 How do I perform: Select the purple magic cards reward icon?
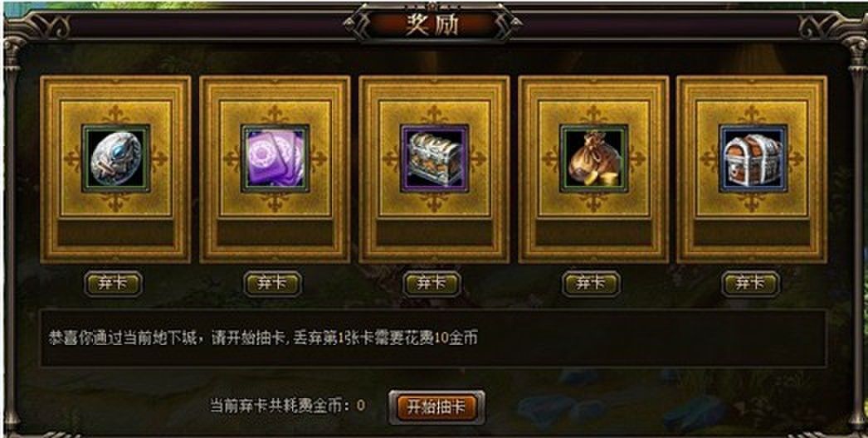pyautogui.click(x=276, y=158)
